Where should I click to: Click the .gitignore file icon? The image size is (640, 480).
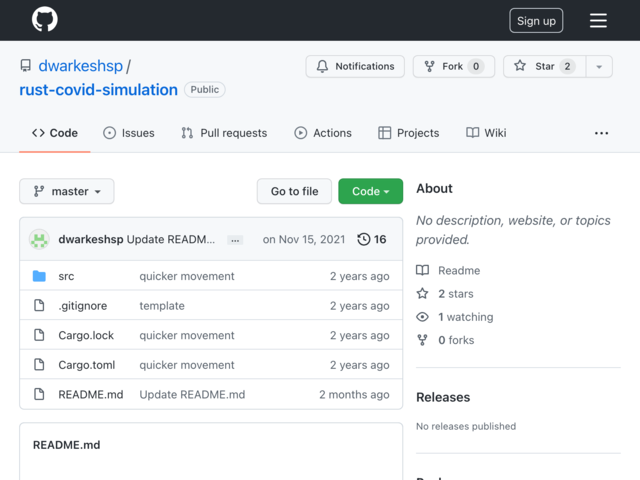coord(39,305)
